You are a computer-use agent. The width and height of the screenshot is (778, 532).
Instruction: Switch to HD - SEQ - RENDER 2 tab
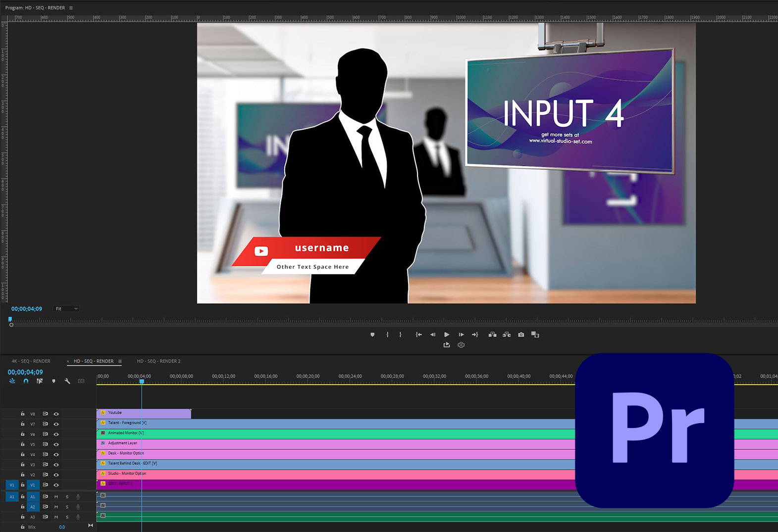pyautogui.click(x=158, y=361)
